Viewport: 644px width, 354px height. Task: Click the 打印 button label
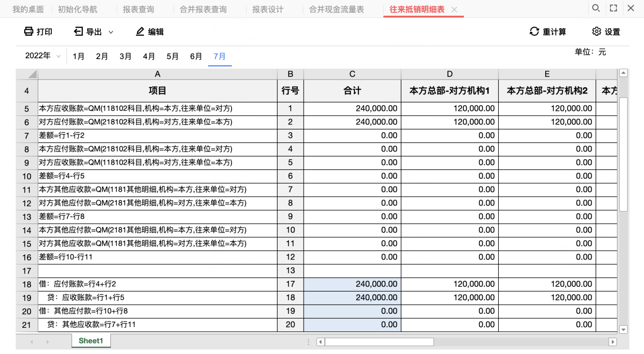(x=45, y=32)
